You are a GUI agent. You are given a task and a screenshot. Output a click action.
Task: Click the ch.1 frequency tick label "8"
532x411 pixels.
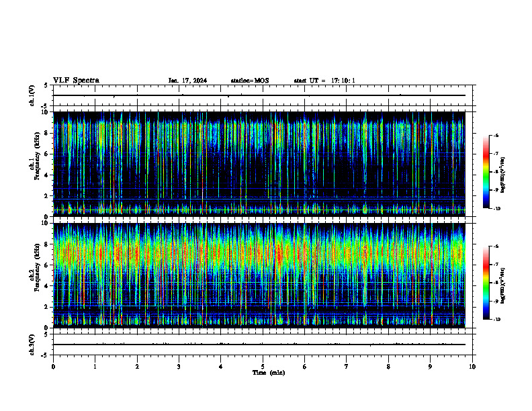point(47,133)
